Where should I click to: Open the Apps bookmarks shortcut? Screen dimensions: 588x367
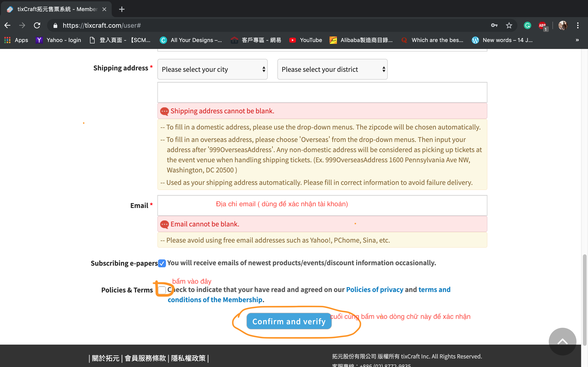(x=16, y=40)
